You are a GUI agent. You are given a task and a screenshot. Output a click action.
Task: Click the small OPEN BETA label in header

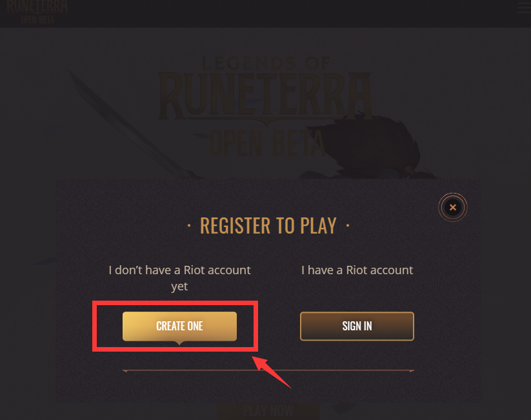(37, 20)
